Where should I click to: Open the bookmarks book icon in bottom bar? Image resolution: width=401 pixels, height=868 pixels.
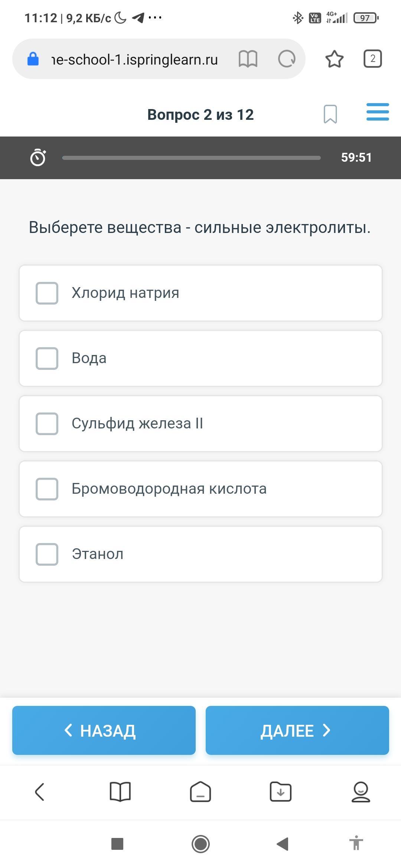coord(120,792)
